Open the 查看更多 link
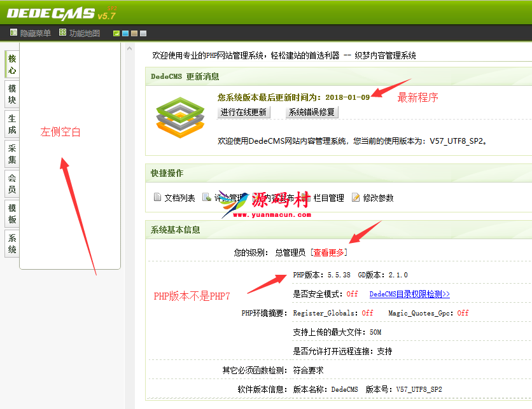This screenshot has width=532, height=409. click(330, 253)
